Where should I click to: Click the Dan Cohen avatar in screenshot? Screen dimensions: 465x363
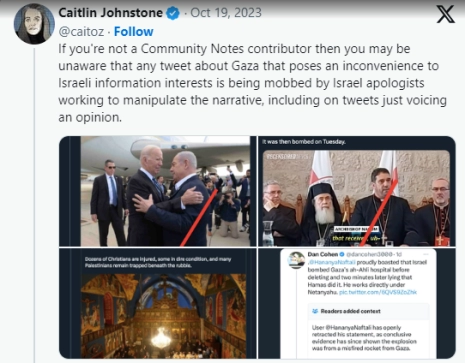pyautogui.click(x=296, y=260)
